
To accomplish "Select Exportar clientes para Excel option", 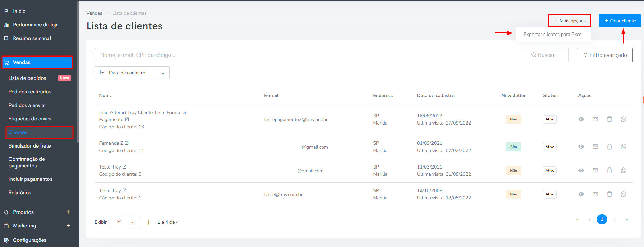I will [x=553, y=34].
